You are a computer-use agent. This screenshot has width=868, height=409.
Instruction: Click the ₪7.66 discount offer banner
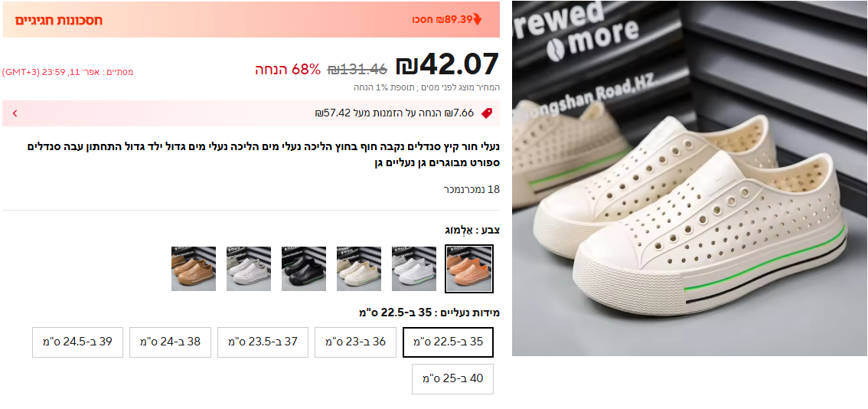coord(251,113)
